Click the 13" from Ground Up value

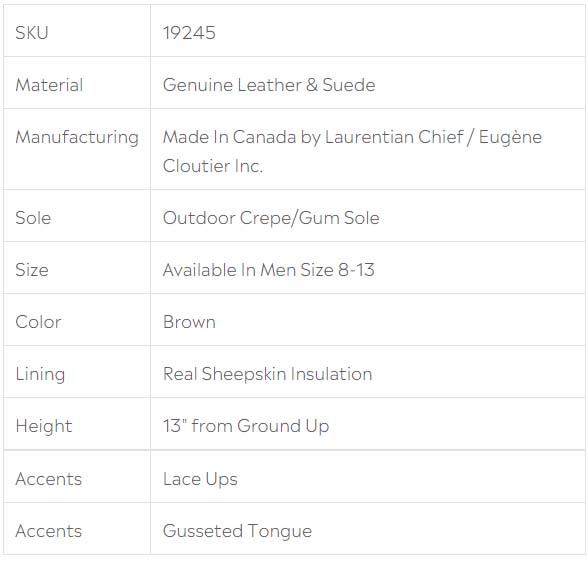point(246,426)
